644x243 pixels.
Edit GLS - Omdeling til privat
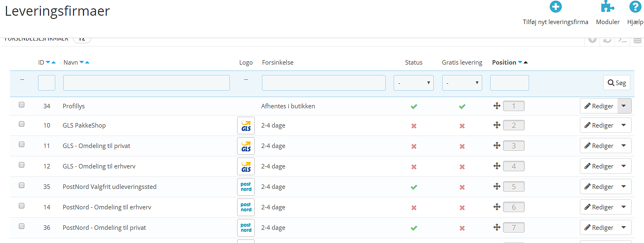pyautogui.click(x=599, y=146)
